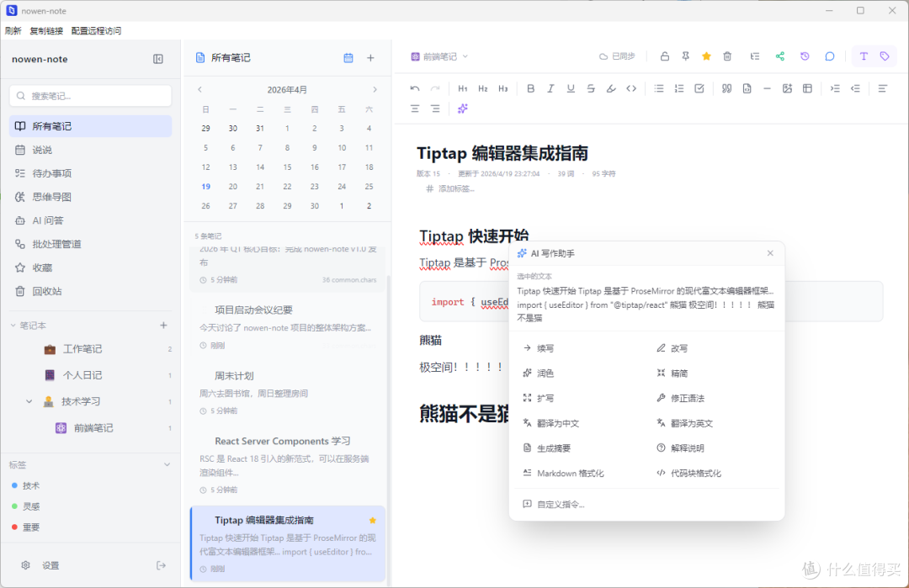Click 刷新 in the menu bar
The height and width of the screenshot is (588, 909).
coord(13,30)
